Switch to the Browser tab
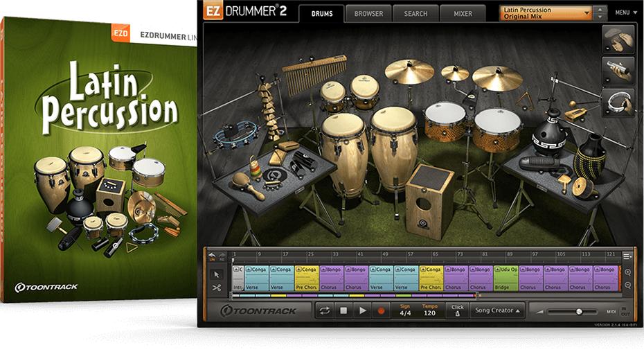 coord(368,13)
